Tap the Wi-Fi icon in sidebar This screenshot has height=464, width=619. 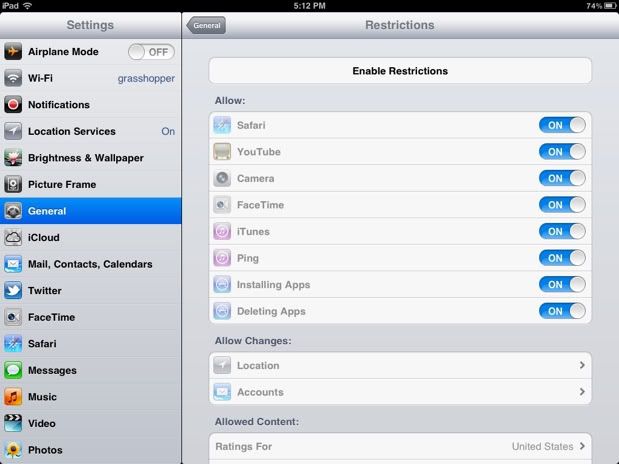(x=13, y=78)
